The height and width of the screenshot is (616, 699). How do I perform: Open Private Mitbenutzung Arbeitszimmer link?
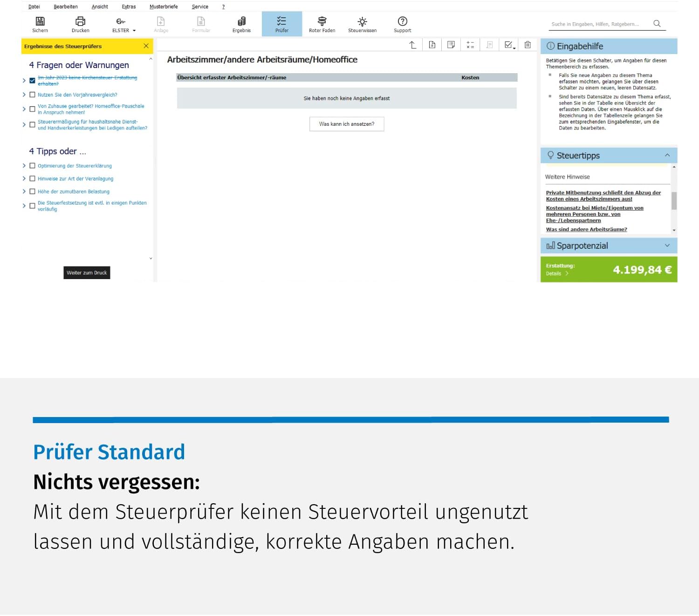[603, 196]
